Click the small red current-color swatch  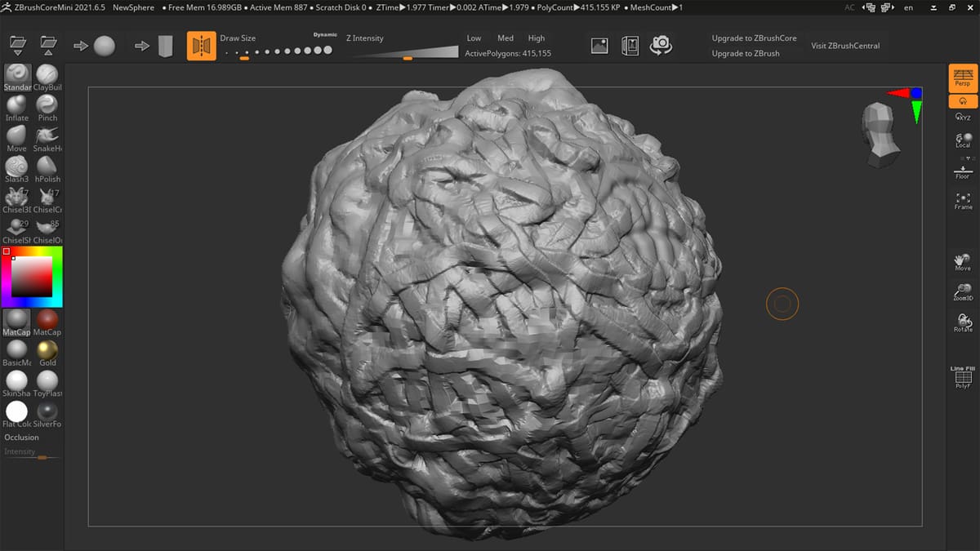[x=7, y=251]
